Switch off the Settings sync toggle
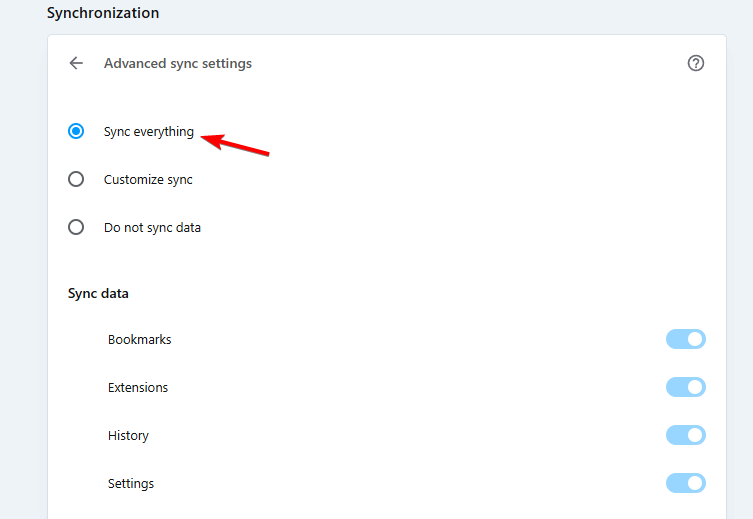Viewport: 753px width, 519px height. click(686, 483)
